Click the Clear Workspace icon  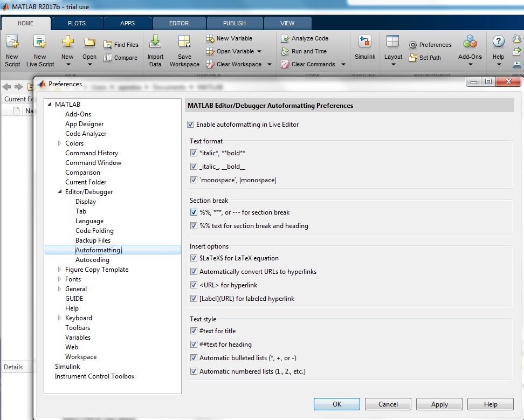[210, 64]
